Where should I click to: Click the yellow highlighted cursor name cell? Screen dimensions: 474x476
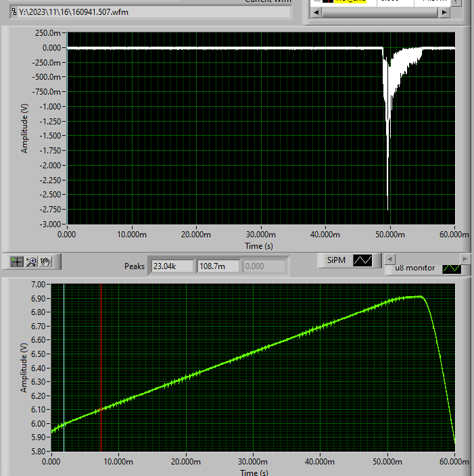[350, 1]
